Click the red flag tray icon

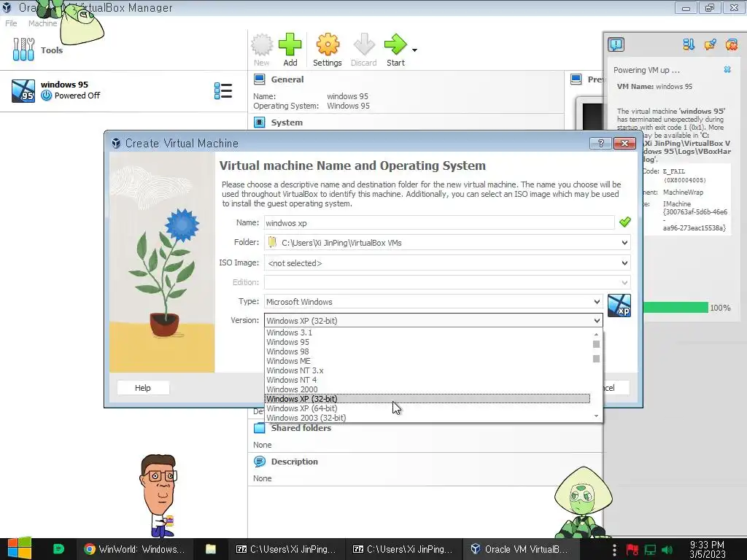[632, 550]
